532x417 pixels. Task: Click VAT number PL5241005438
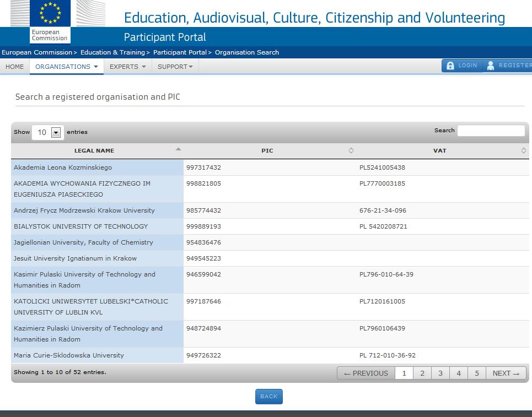pos(382,167)
